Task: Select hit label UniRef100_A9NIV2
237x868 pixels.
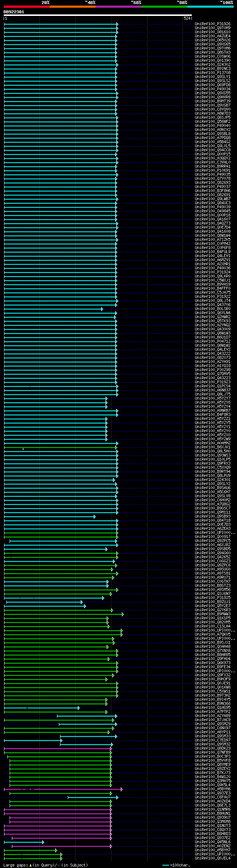Action: 213,130
